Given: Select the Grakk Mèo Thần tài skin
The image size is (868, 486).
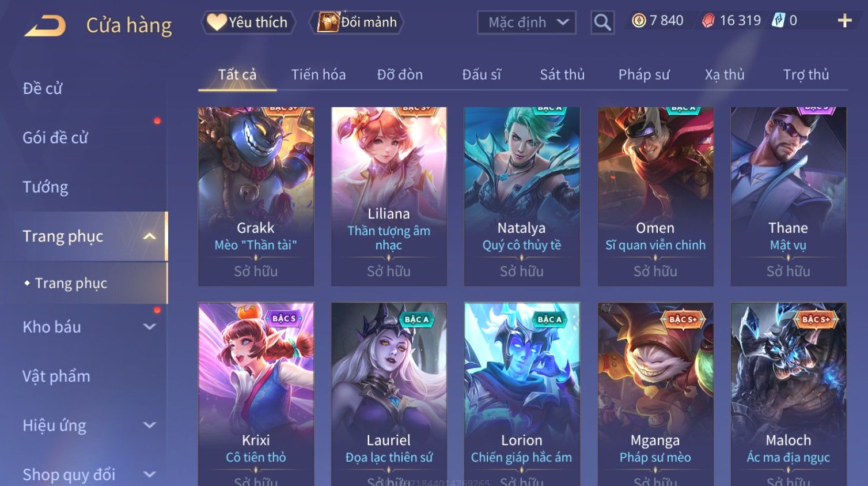Looking at the screenshot, I should [256, 196].
